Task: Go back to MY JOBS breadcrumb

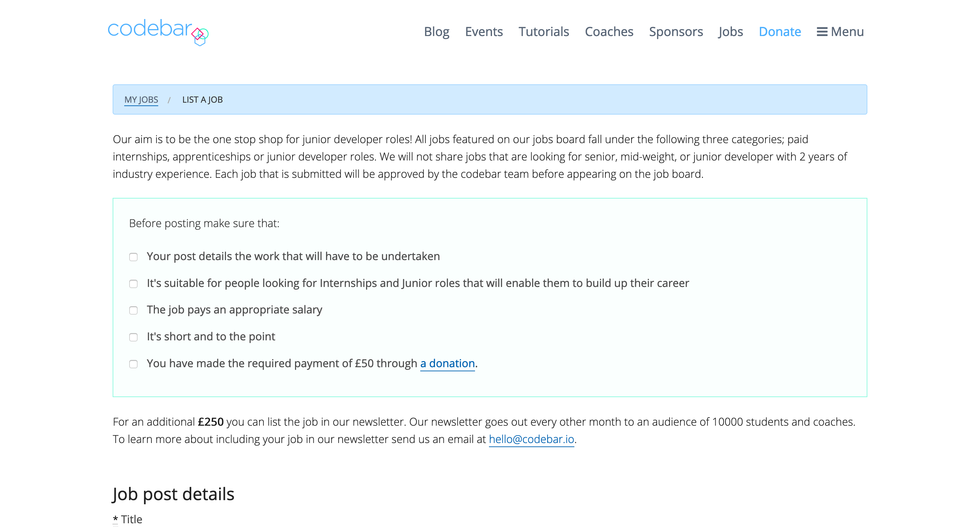Action: [x=141, y=100]
